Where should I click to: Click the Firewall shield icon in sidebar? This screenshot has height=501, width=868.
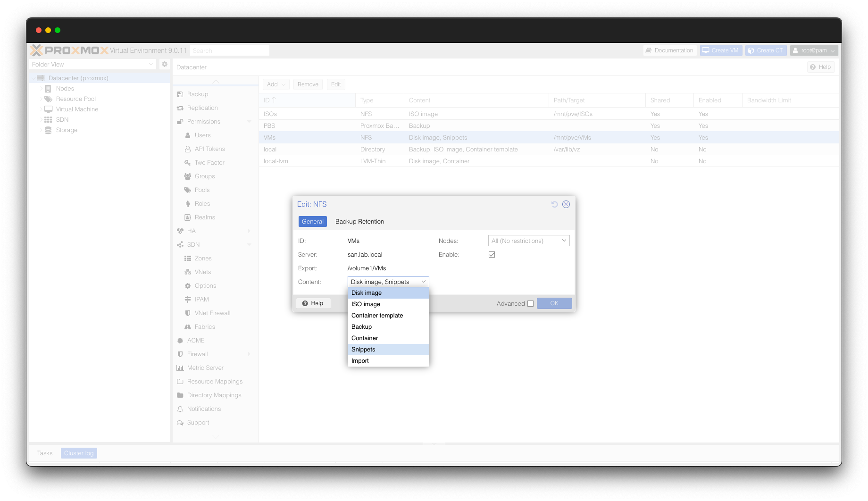(180, 354)
